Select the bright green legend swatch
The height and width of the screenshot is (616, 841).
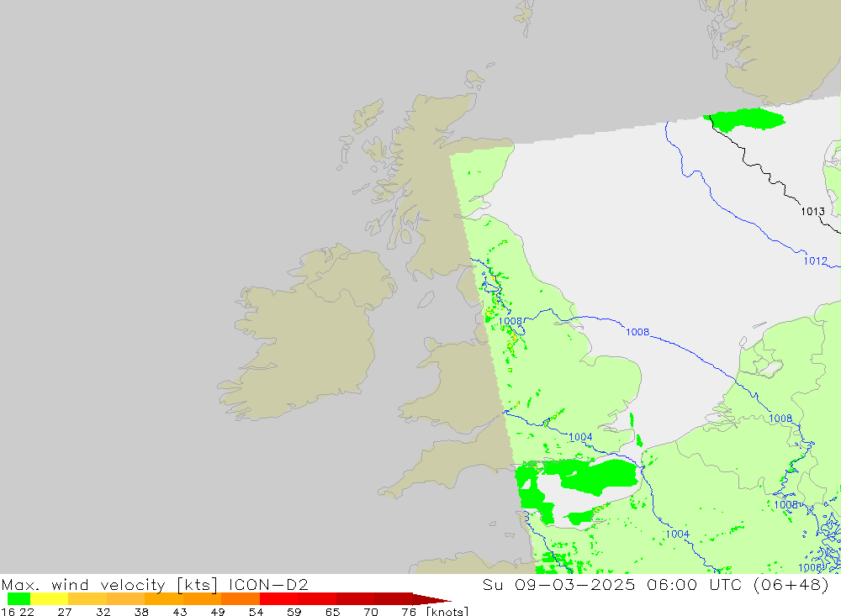point(19,599)
